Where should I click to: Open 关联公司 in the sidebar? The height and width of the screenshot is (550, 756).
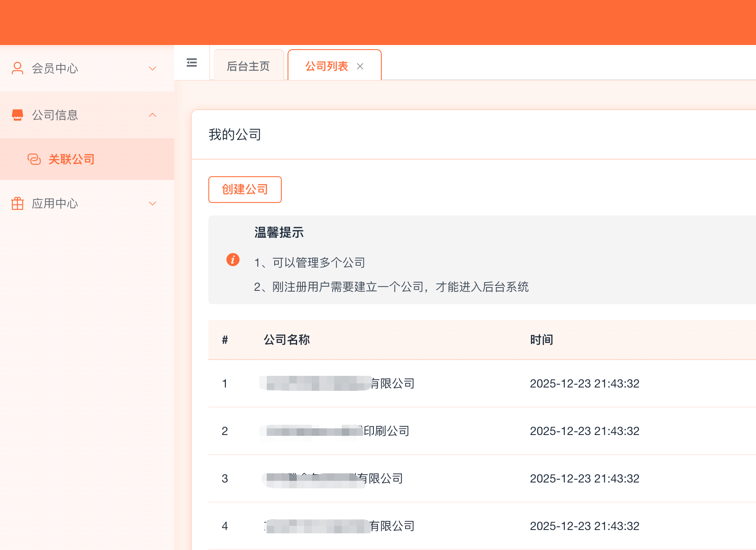point(71,159)
